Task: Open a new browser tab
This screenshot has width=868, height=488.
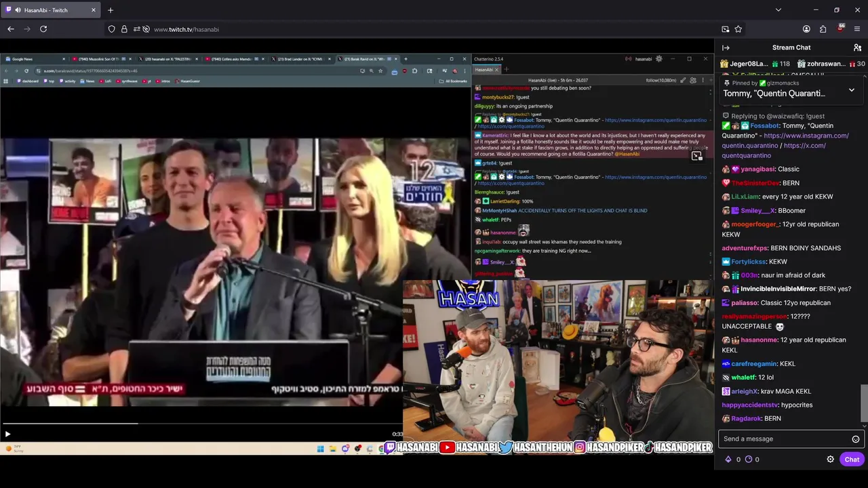Action: click(111, 10)
